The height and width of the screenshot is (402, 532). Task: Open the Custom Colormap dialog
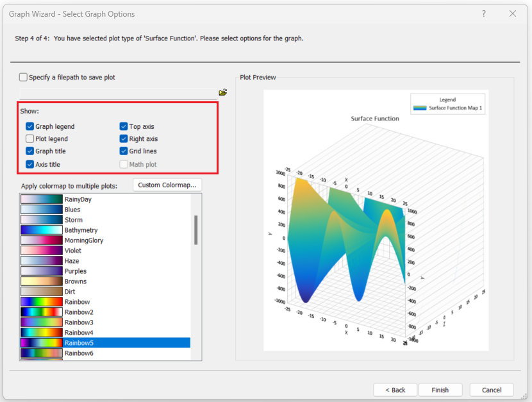pyautogui.click(x=167, y=185)
